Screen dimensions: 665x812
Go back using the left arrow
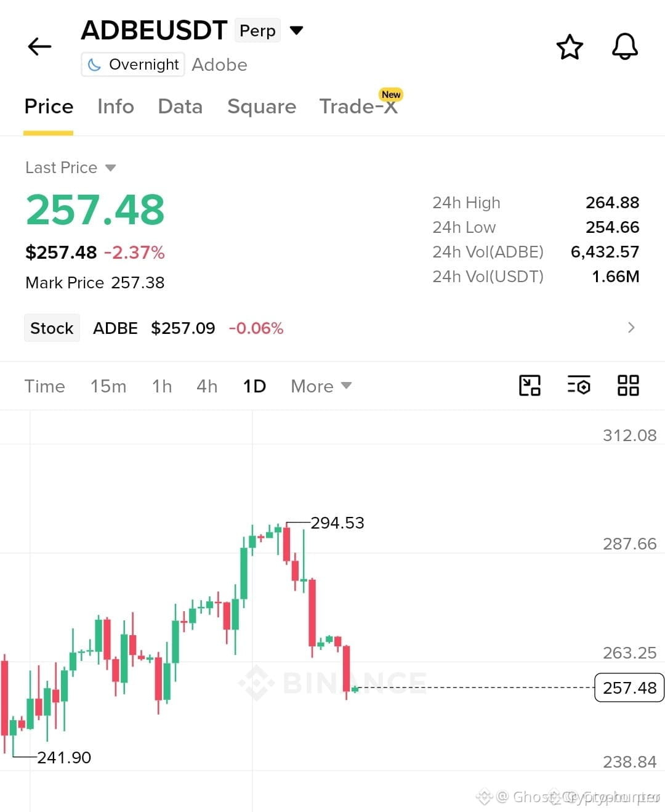pos(39,46)
